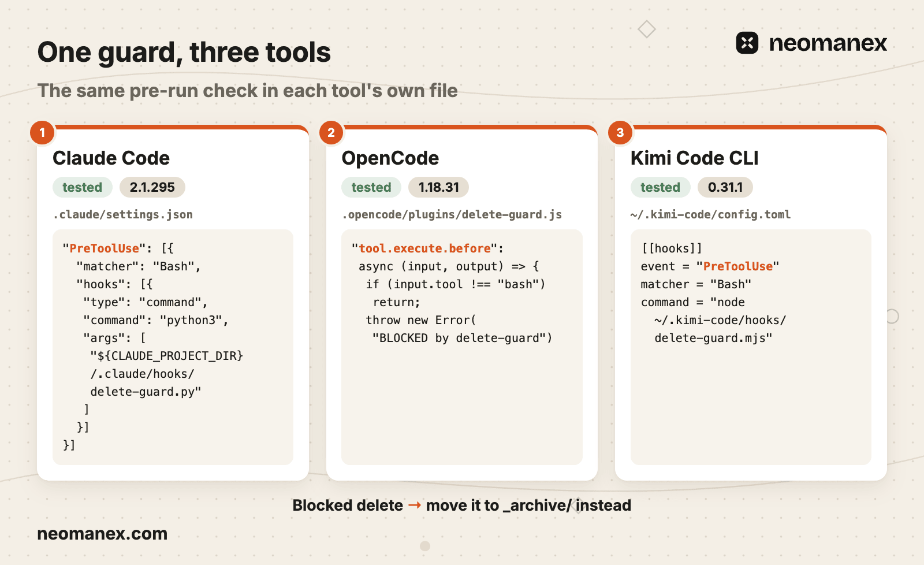The width and height of the screenshot is (924, 565).
Task: Click the [[hooks]] line in Kimi snippet
Action: point(672,248)
